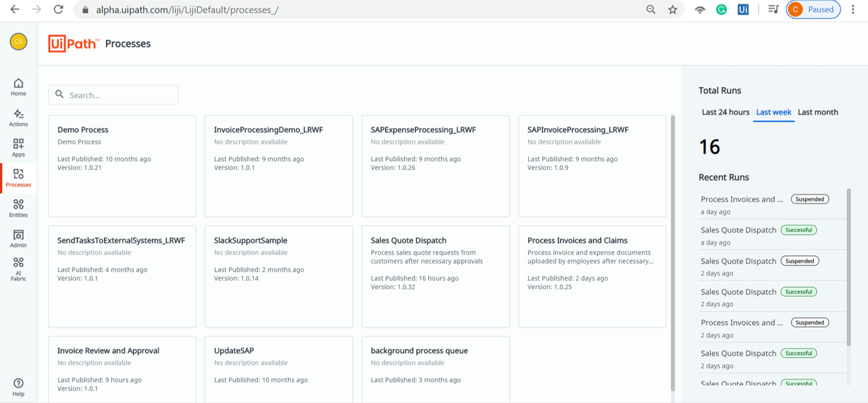Open the Demo Process card

click(x=122, y=166)
